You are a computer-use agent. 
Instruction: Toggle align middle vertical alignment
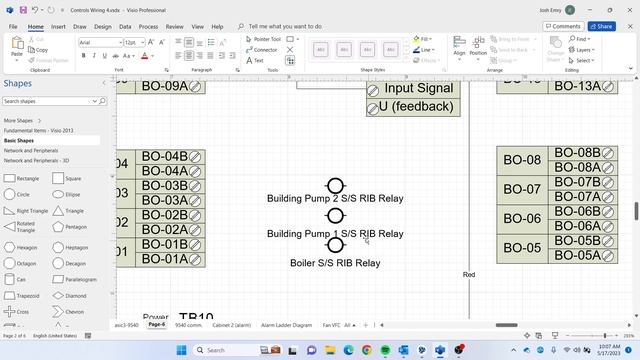pyautogui.click(x=189, y=42)
